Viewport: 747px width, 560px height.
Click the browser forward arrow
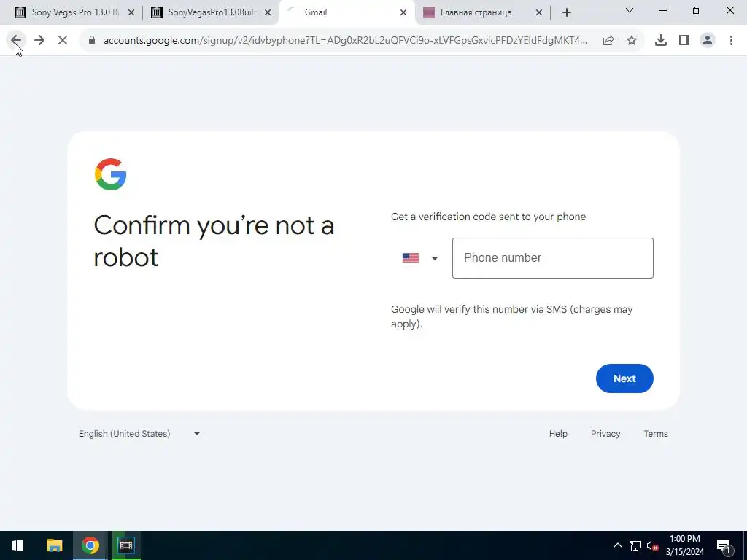point(39,40)
